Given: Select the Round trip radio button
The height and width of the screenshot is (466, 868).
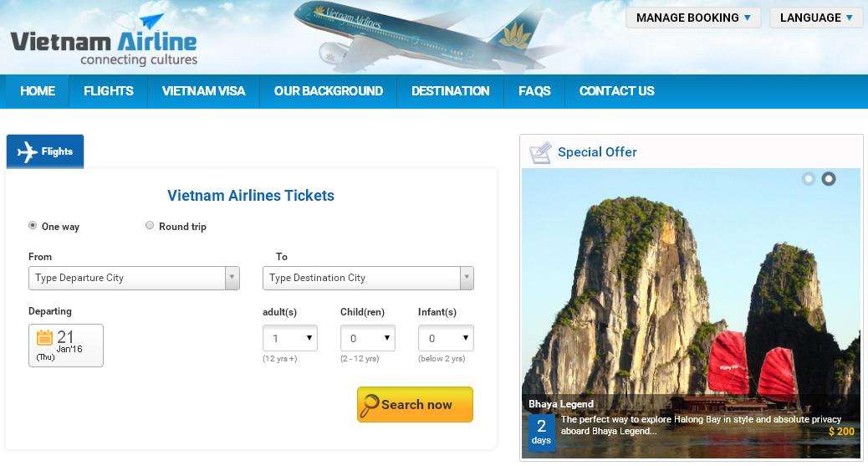Looking at the screenshot, I should [x=150, y=225].
